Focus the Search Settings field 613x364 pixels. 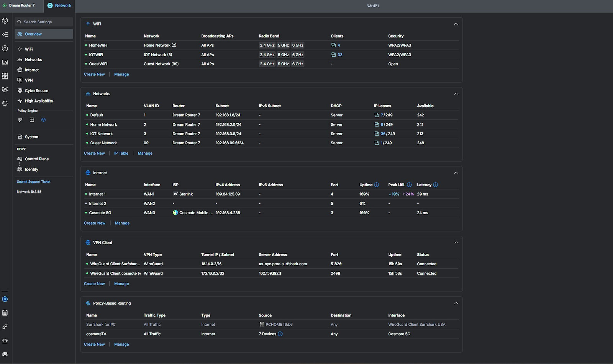point(44,22)
